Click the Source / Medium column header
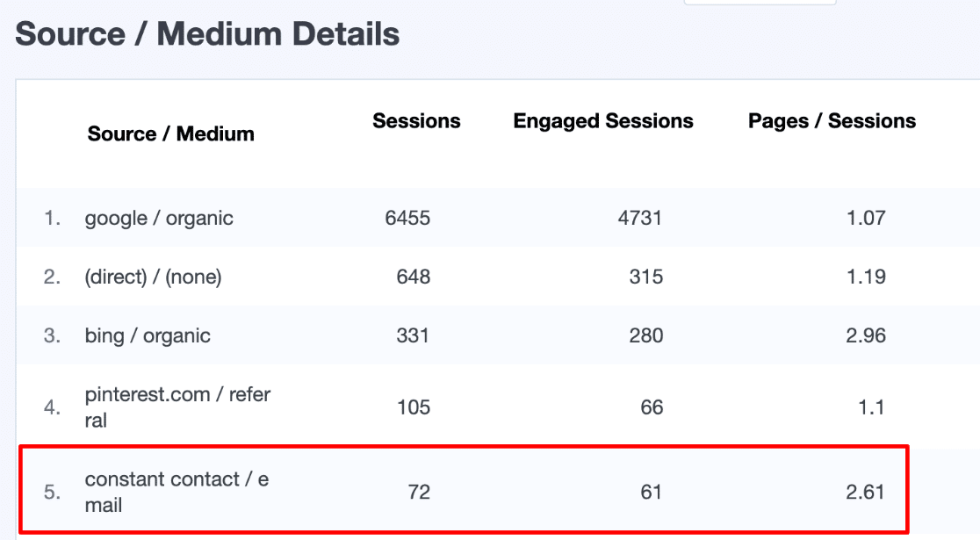980x540 pixels. (x=170, y=133)
